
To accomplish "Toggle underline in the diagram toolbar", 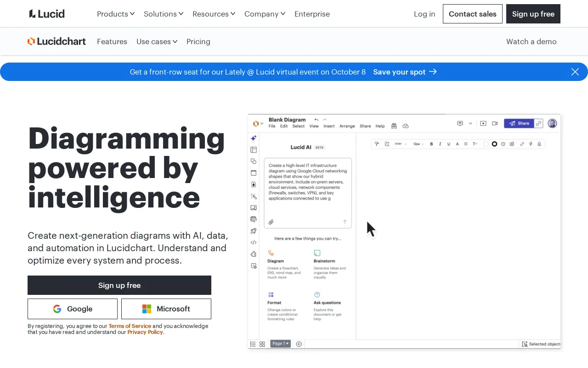I will (x=449, y=144).
